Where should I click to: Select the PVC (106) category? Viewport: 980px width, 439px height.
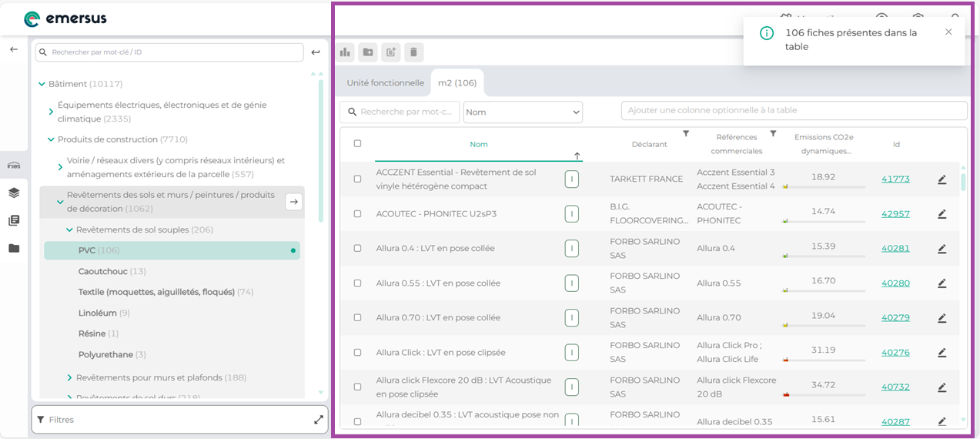click(x=172, y=250)
